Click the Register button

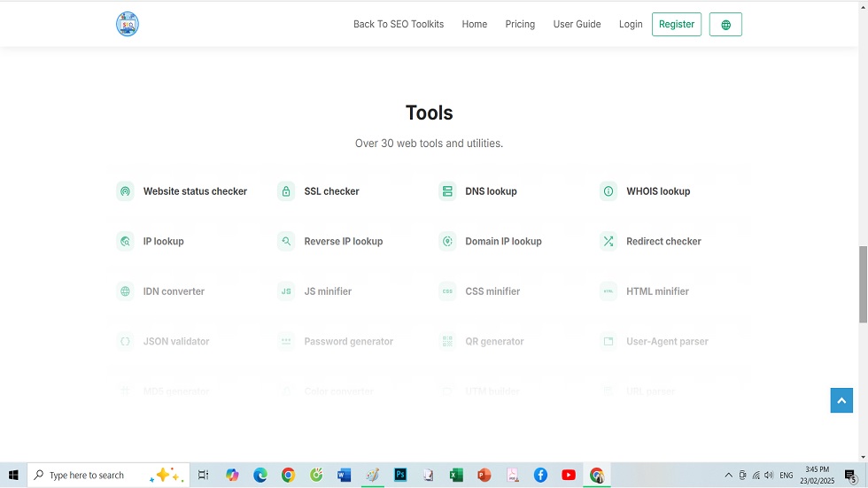coord(676,25)
